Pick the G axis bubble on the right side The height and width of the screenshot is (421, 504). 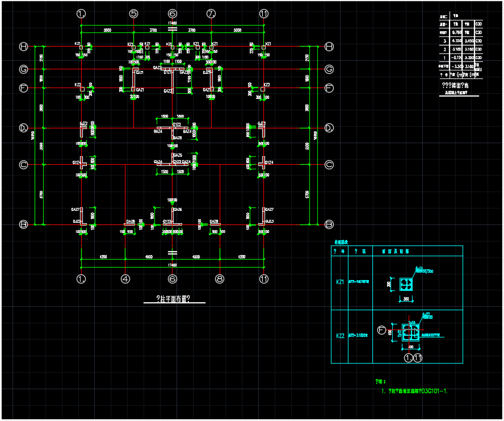[x=329, y=69]
